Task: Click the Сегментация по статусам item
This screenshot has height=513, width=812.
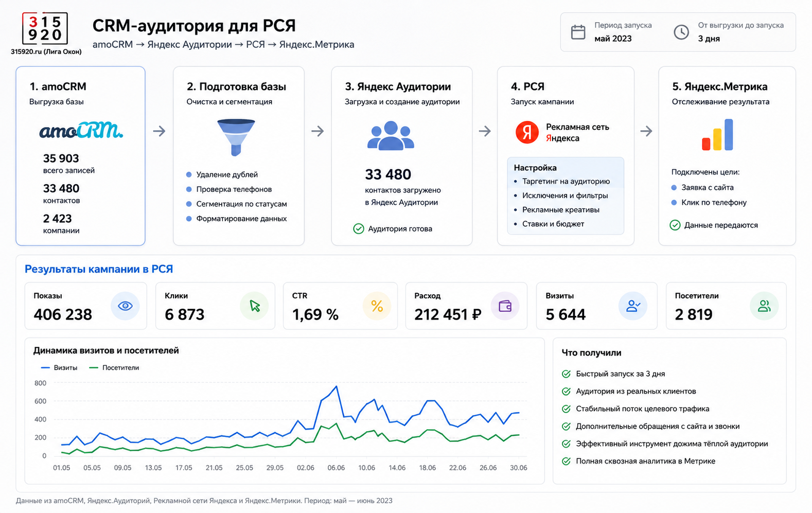Action: point(241,204)
